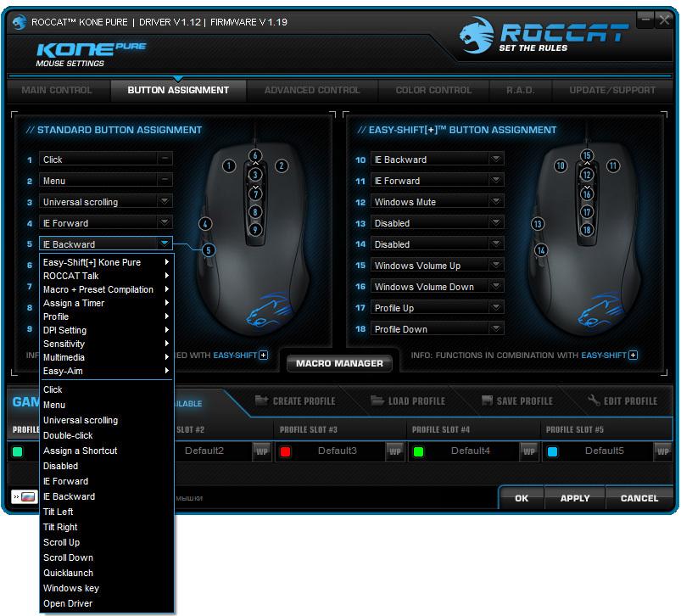Screen dimensions: 681x616
Task: Click the red color swatch in Profile Slot #3
Action: click(x=283, y=452)
